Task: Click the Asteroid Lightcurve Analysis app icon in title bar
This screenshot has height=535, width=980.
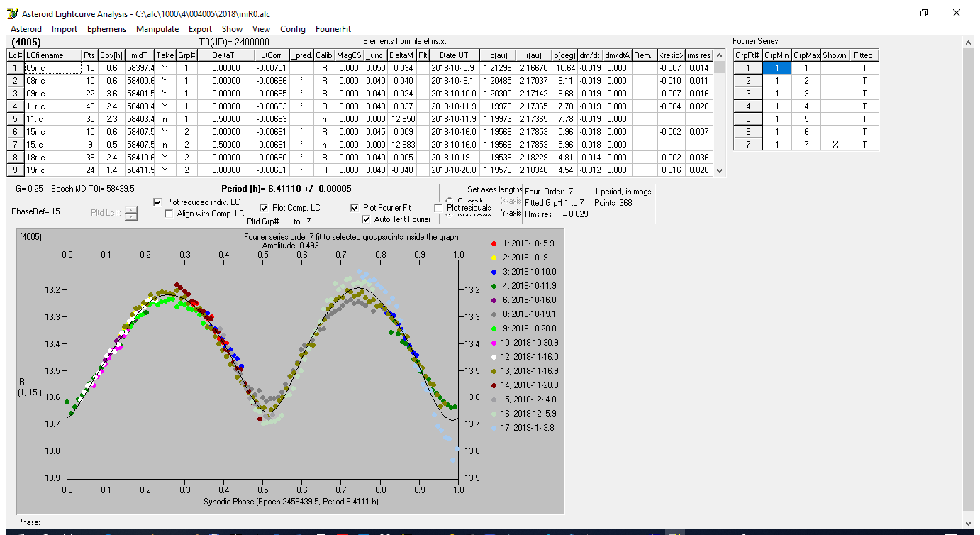Action: (x=11, y=13)
